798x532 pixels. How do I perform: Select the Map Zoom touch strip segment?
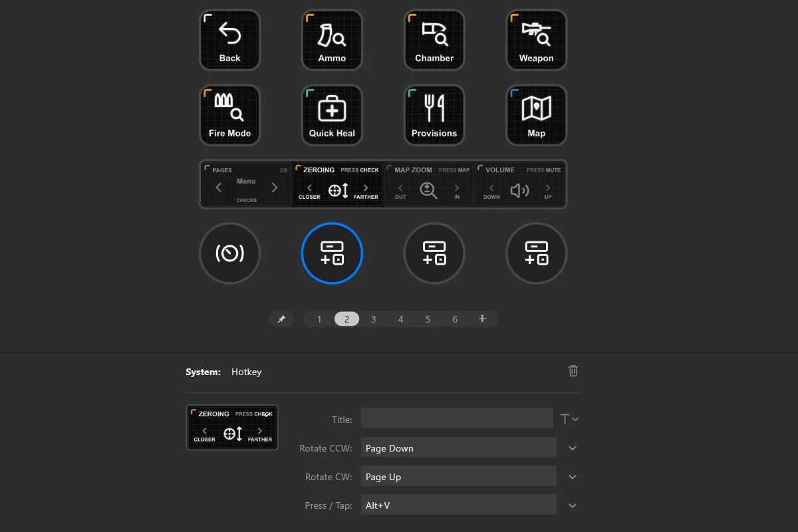click(x=429, y=184)
